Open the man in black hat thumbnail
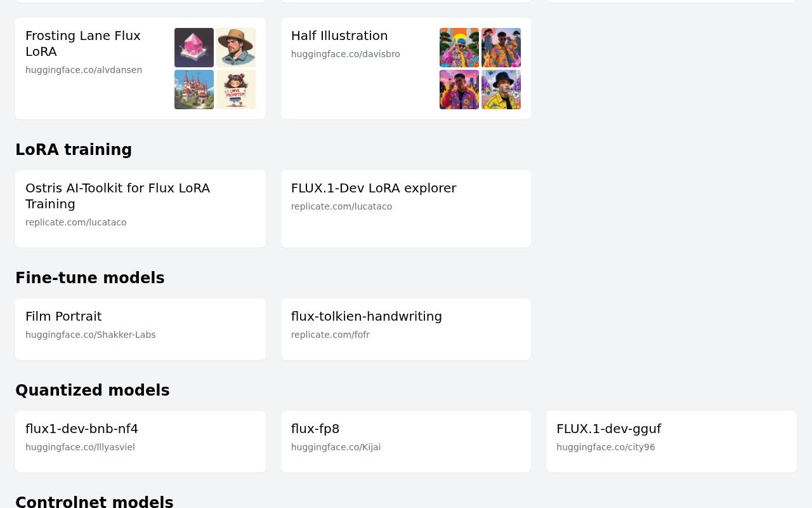The height and width of the screenshot is (508, 812). point(501,90)
